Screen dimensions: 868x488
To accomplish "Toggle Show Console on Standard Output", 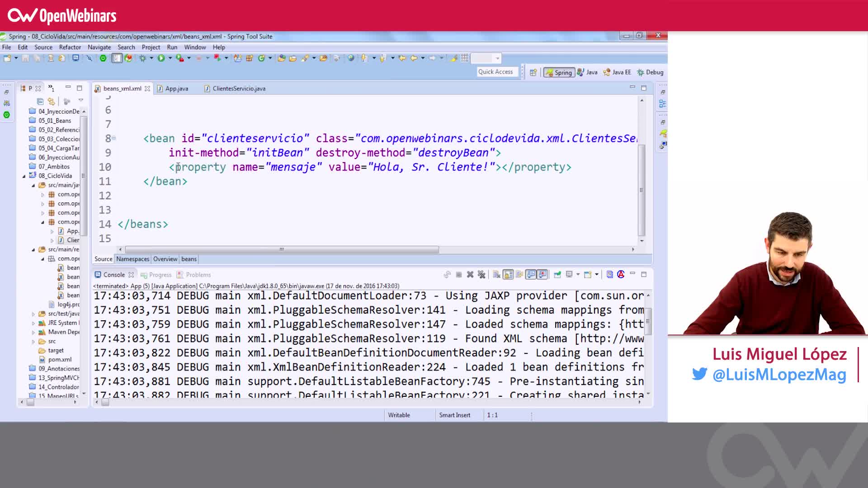I will [530, 274].
